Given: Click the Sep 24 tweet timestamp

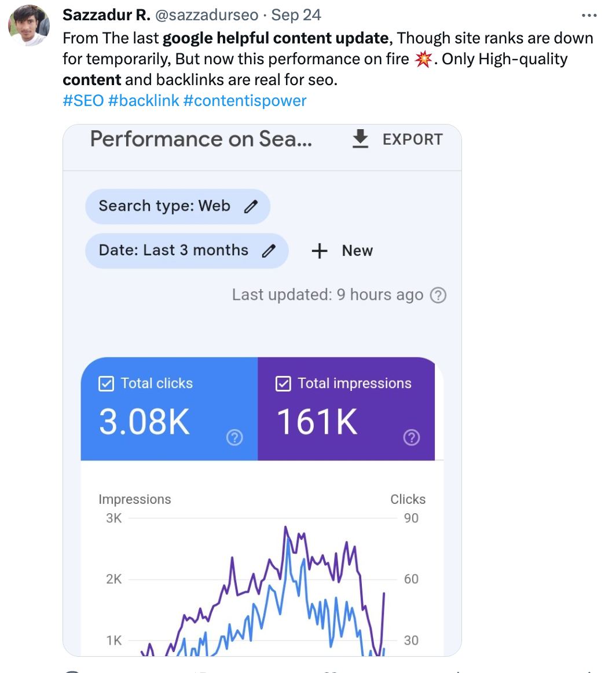Looking at the screenshot, I should 296,15.
